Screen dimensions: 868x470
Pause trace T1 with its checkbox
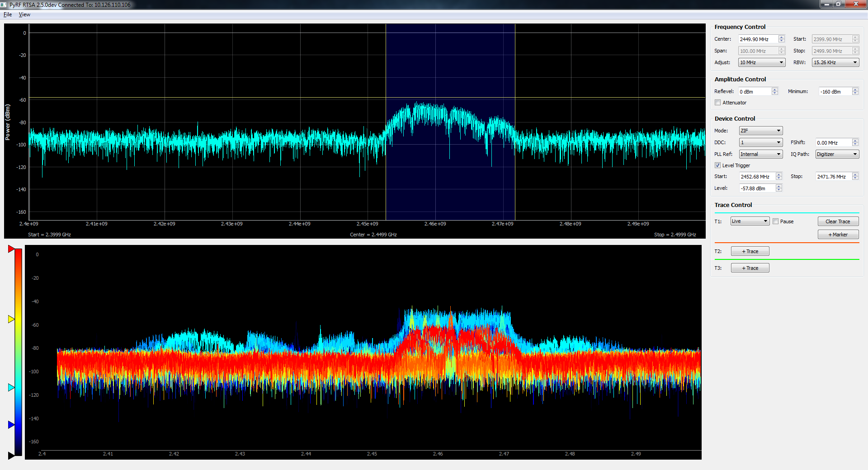tap(775, 221)
